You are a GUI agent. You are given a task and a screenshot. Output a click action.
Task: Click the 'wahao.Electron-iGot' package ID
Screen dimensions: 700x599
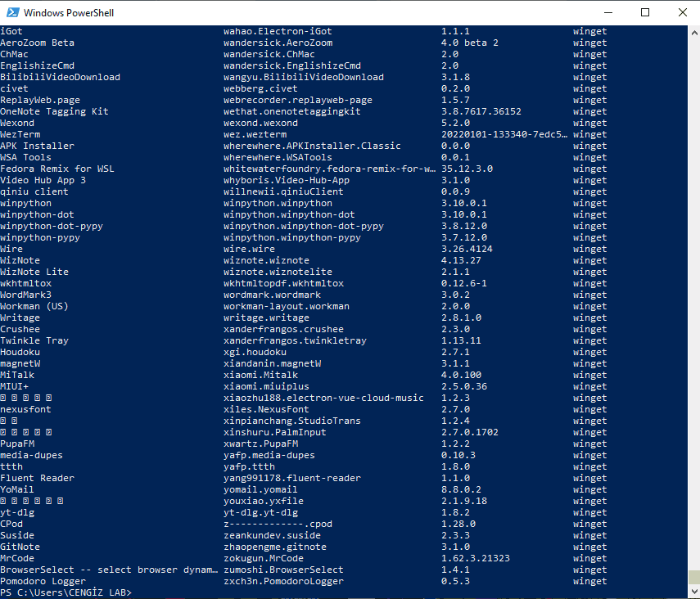click(278, 31)
